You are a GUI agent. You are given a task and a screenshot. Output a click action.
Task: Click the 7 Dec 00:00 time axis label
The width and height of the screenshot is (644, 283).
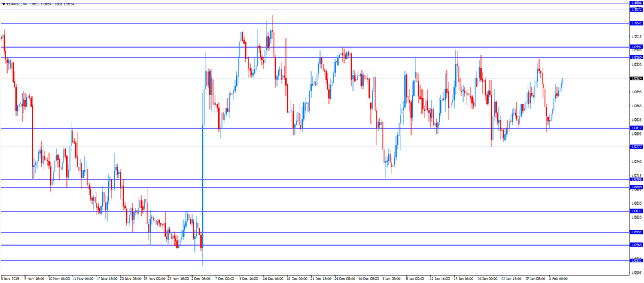point(225,278)
